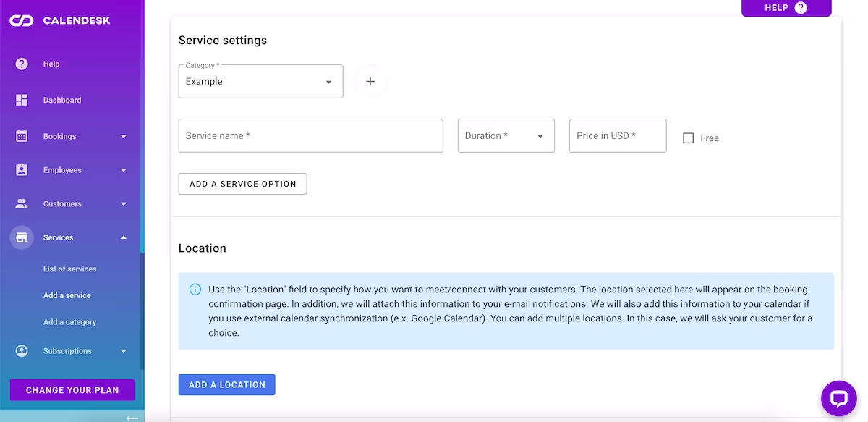
Task: Open the live chat bubble
Action: (838, 398)
